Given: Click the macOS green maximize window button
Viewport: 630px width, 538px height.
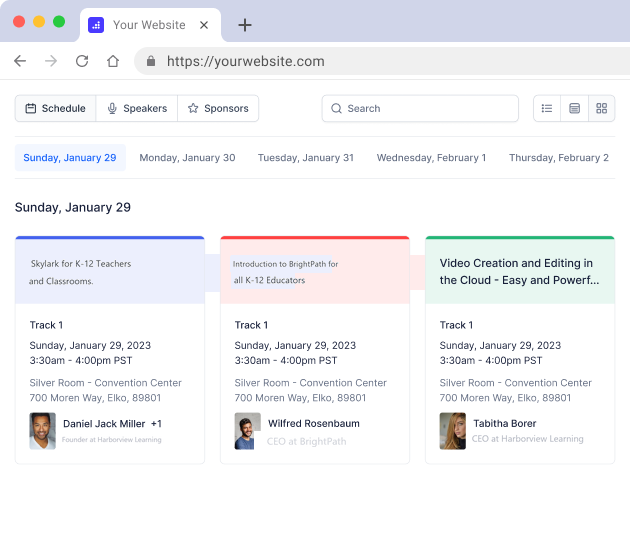Looking at the screenshot, I should tap(59, 21).
